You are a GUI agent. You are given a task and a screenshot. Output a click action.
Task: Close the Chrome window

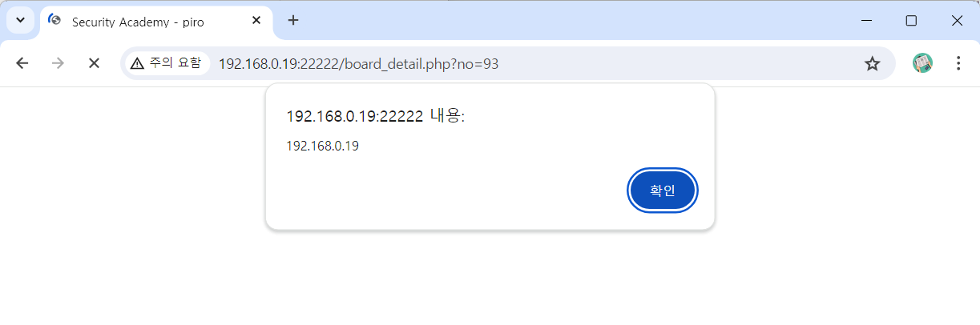pyautogui.click(x=957, y=21)
